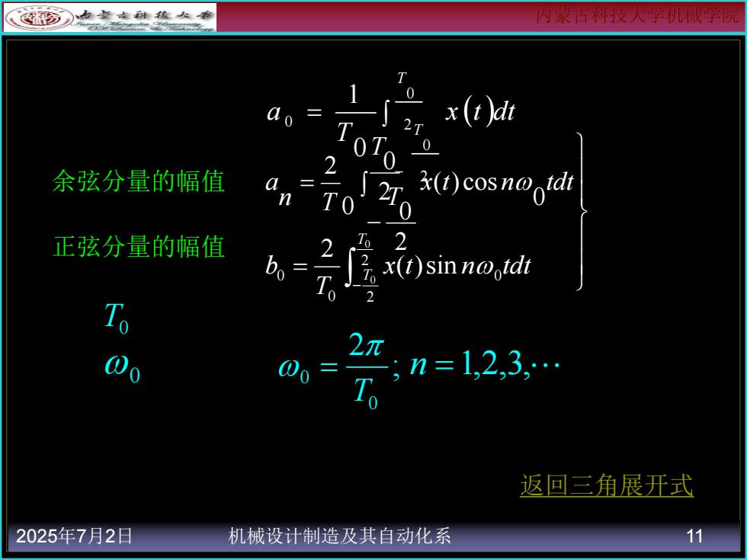This screenshot has height=560, width=747.
Task: Click the header text 内蒙古科技大学机械学院
Action: click(x=637, y=15)
